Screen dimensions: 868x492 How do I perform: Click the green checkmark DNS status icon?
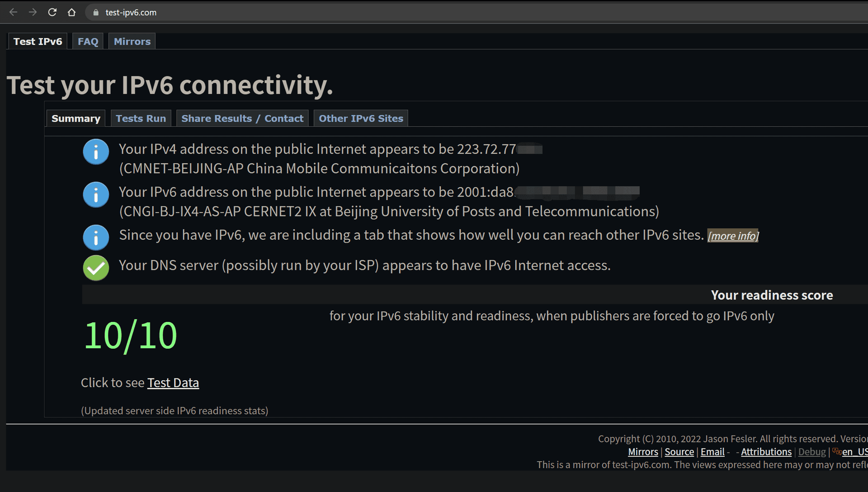[x=96, y=268]
